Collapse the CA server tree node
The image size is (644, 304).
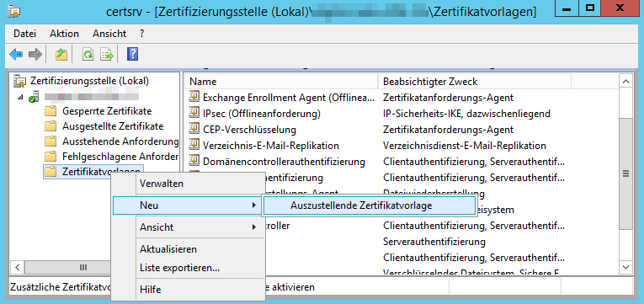pyautogui.click(x=20, y=98)
